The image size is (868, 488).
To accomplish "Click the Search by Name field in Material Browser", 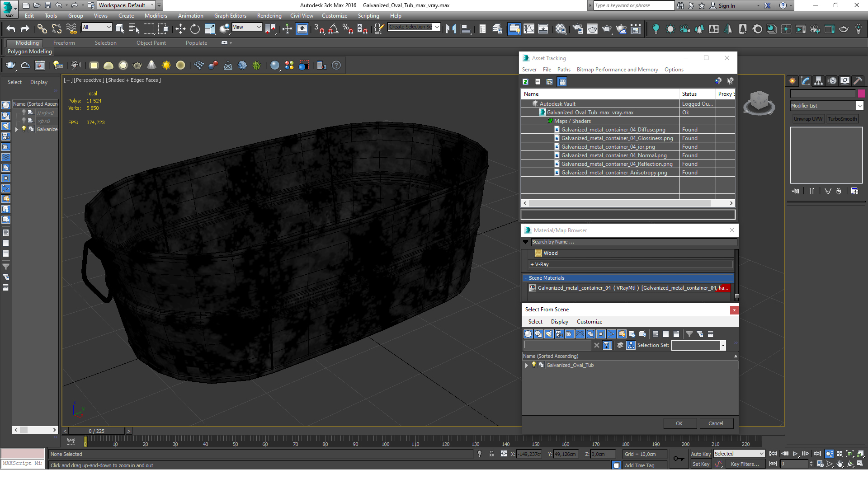I will tap(633, 242).
